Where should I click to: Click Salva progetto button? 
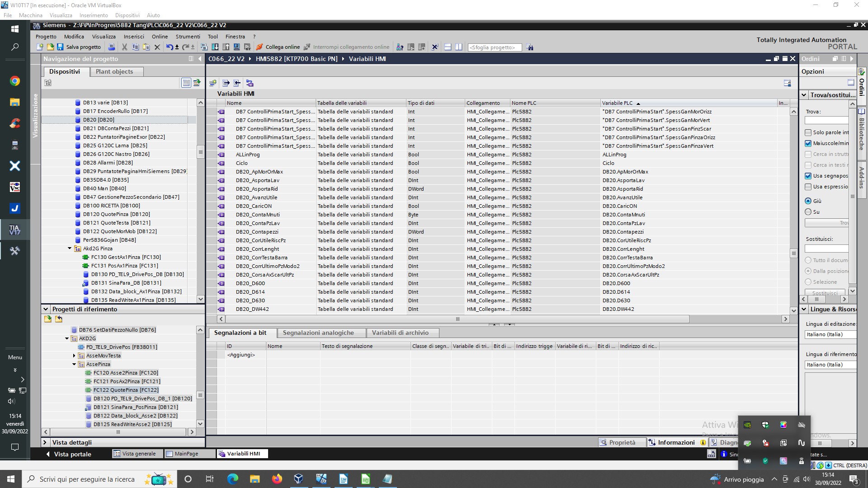point(79,47)
